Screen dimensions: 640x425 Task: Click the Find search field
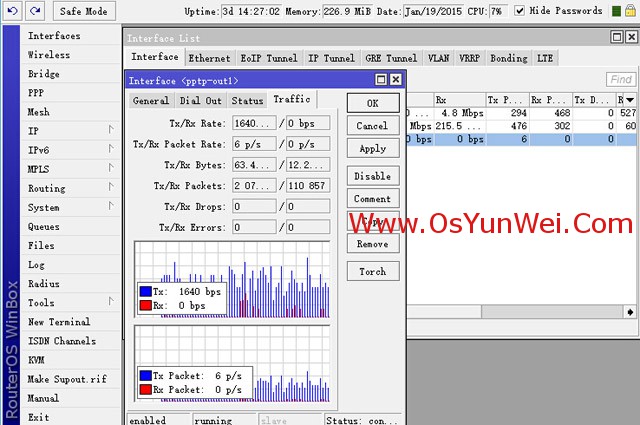click(x=621, y=80)
